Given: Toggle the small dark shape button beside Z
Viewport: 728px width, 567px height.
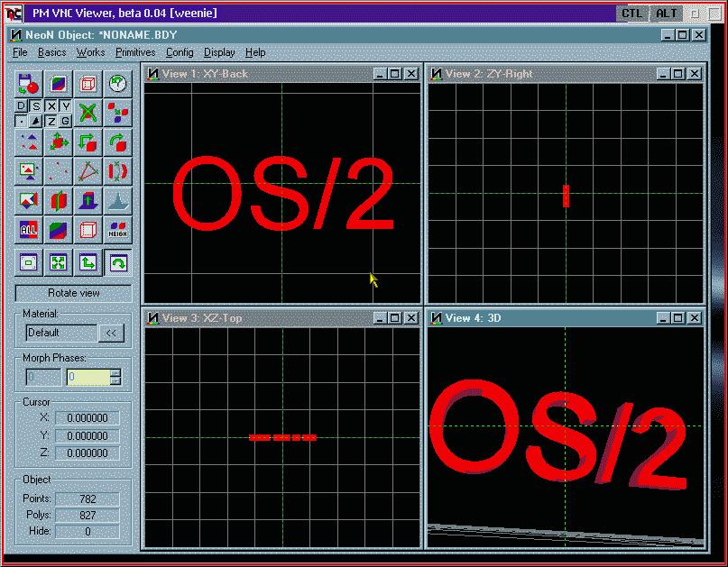Looking at the screenshot, I should [x=36, y=121].
